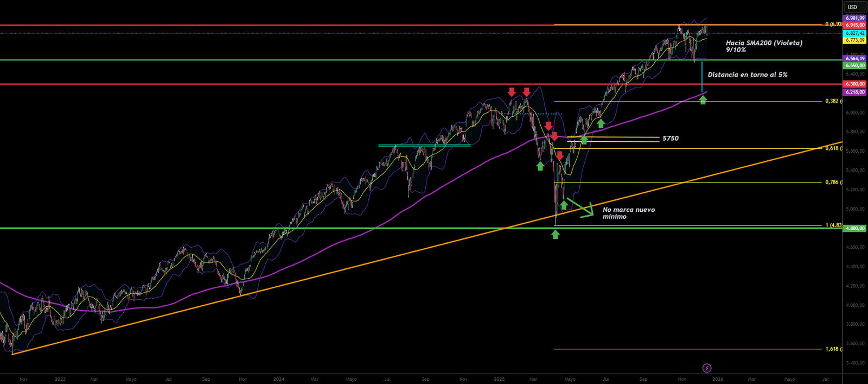Click the red 6.300,00 level label
The image size is (868, 384).
[855, 84]
